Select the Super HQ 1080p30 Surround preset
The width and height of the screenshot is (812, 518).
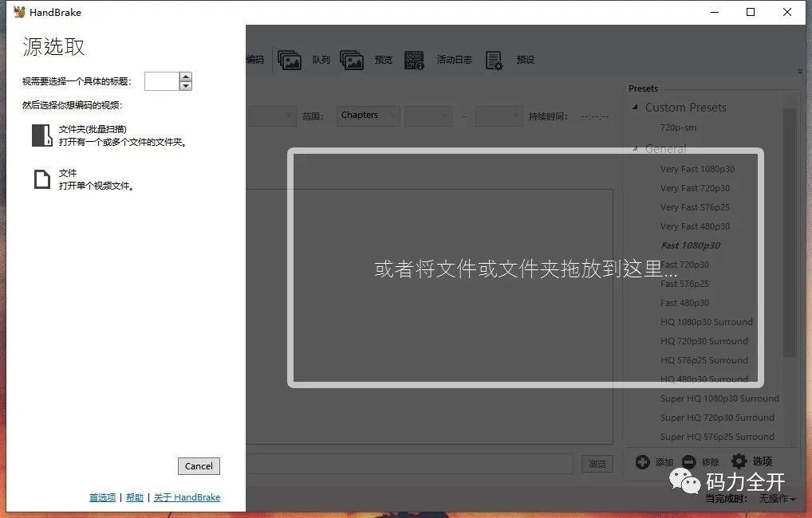[x=719, y=399]
